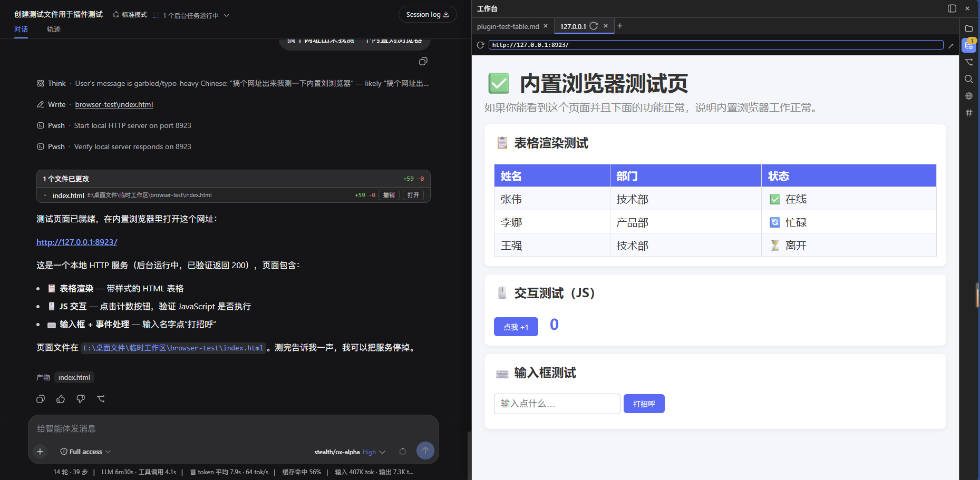980x480 pixels.
Task: Open page externally with arrow icon
Action: coord(951,46)
